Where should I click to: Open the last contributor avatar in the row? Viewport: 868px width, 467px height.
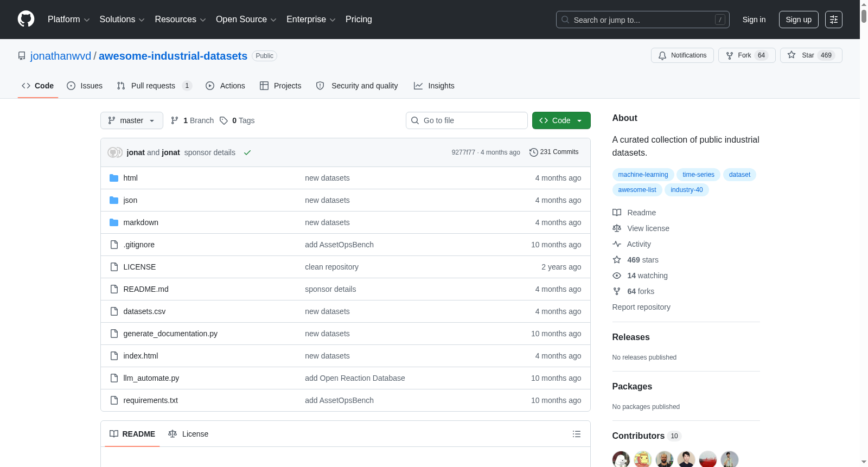pos(730,459)
